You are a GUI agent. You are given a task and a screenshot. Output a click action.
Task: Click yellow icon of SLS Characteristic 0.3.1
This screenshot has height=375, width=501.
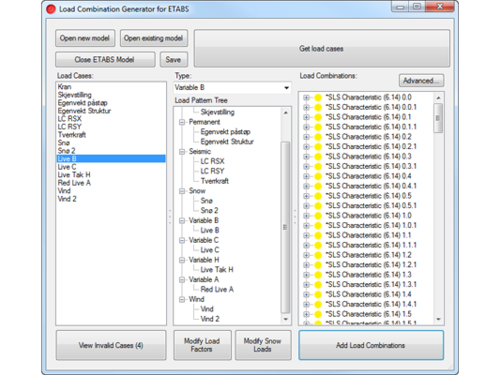tap(318, 166)
